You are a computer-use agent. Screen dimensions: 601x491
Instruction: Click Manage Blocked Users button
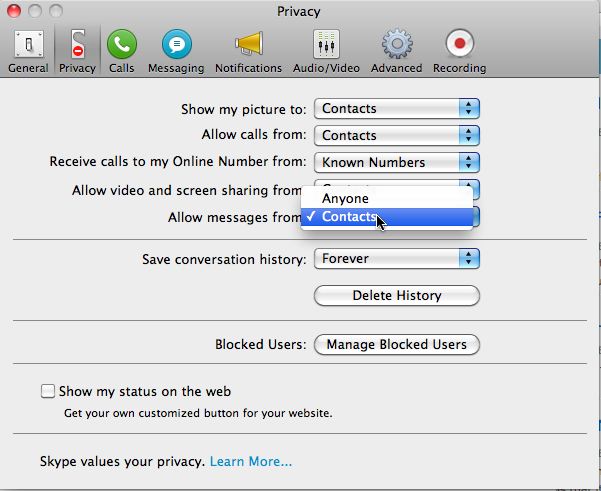[397, 345]
